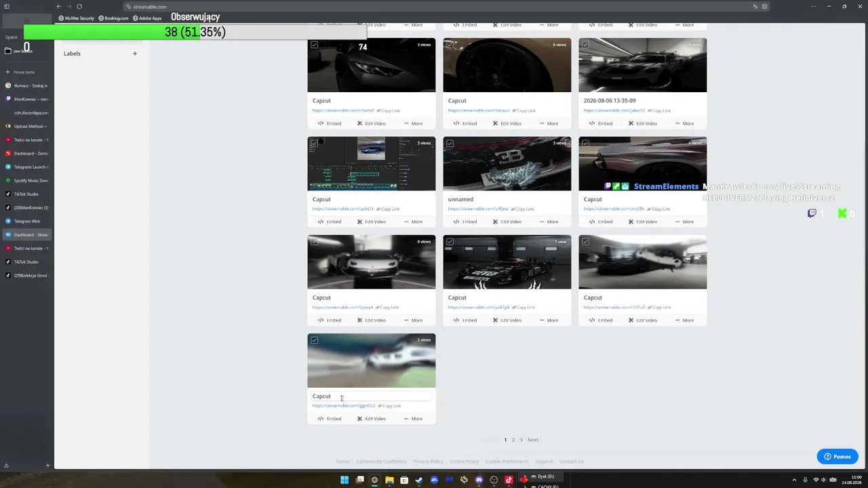Add a new label with the plus icon
The width and height of the screenshot is (868, 488).
click(x=135, y=54)
